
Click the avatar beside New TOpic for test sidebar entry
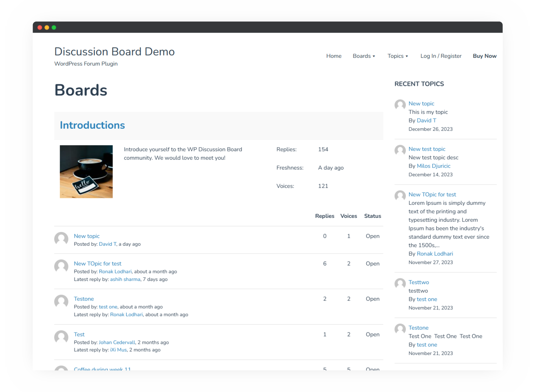tap(400, 196)
